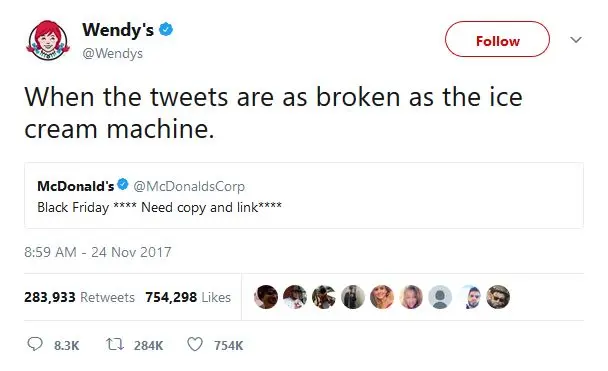Click Wendy's blue verified badge
The height and width of the screenshot is (371, 608).
tap(166, 29)
